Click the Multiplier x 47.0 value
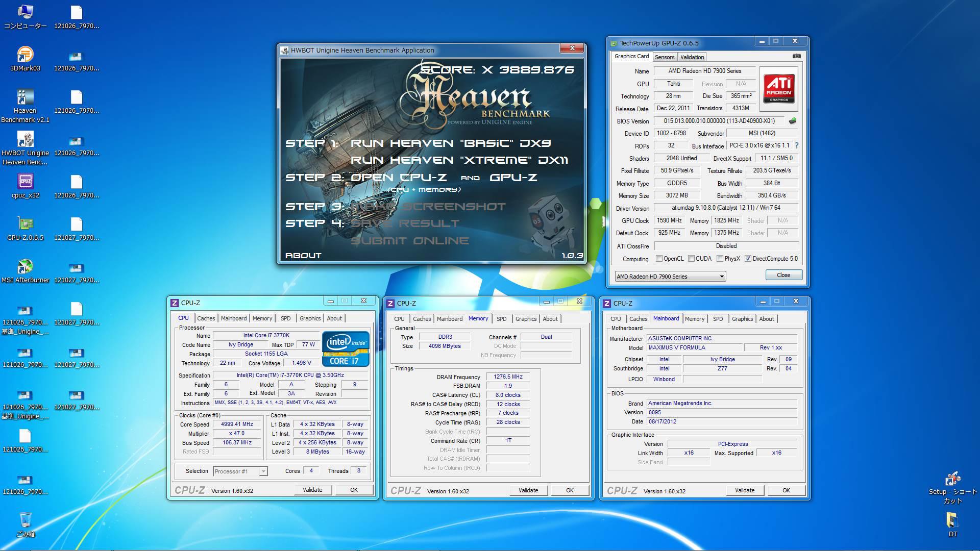Image resolution: width=980 pixels, height=551 pixels. pyautogui.click(x=237, y=434)
